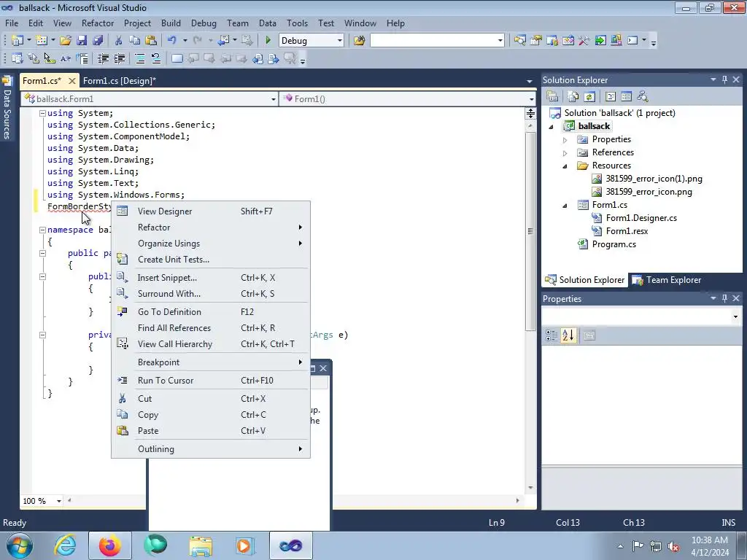This screenshot has width=747, height=560.
Task: Open the Tools menu in the menu bar
Action: click(x=297, y=23)
